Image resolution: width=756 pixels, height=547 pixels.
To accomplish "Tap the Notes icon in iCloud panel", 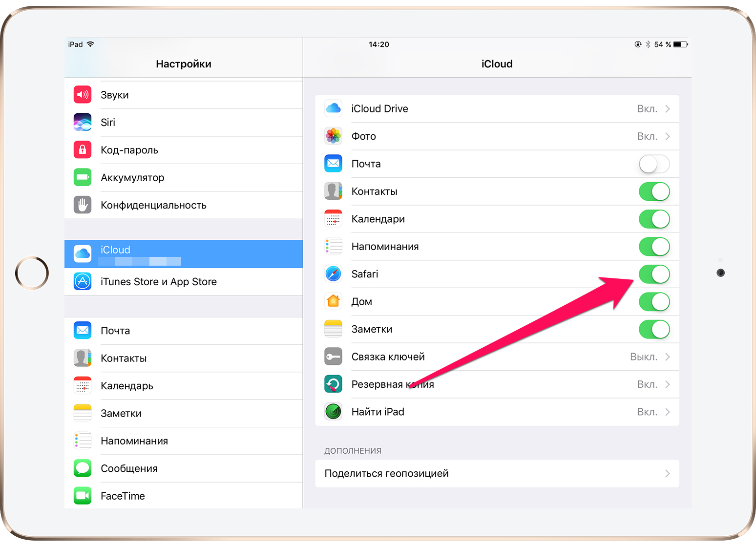I will point(334,329).
